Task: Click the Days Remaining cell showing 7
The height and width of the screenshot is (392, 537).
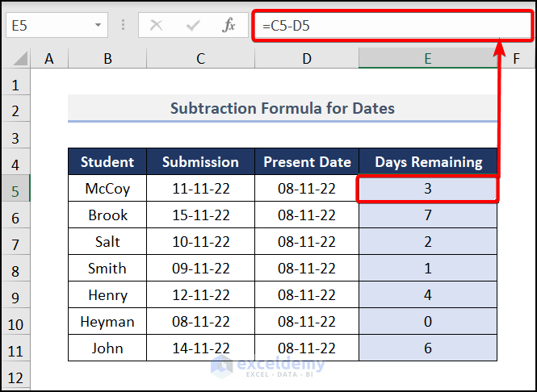Action: [x=428, y=215]
